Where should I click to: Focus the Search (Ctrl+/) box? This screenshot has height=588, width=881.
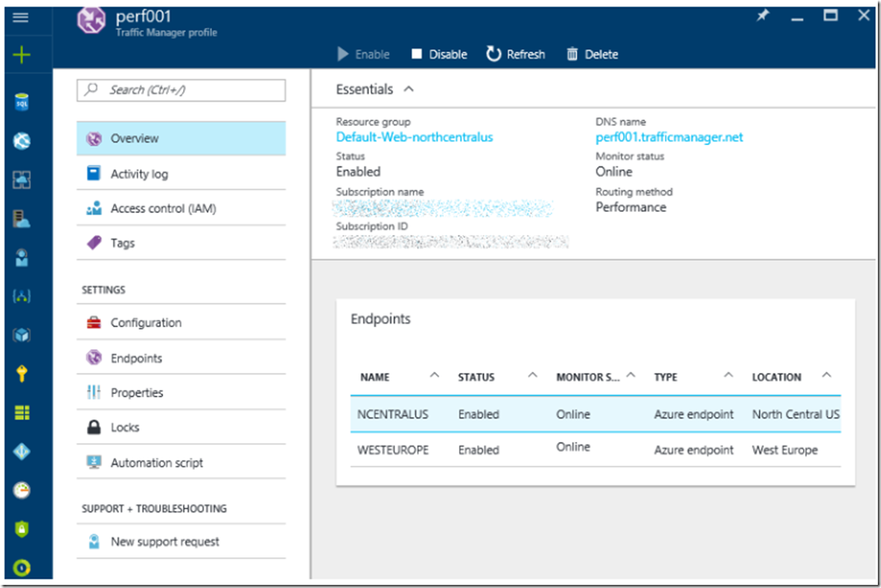(x=181, y=91)
